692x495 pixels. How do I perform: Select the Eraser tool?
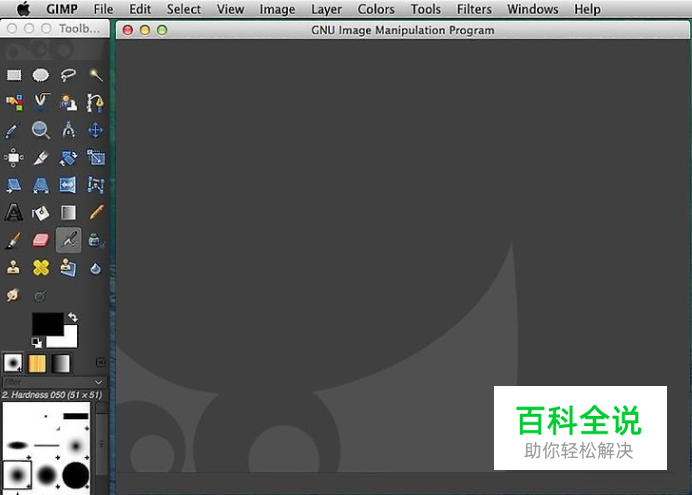[x=41, y=240]
